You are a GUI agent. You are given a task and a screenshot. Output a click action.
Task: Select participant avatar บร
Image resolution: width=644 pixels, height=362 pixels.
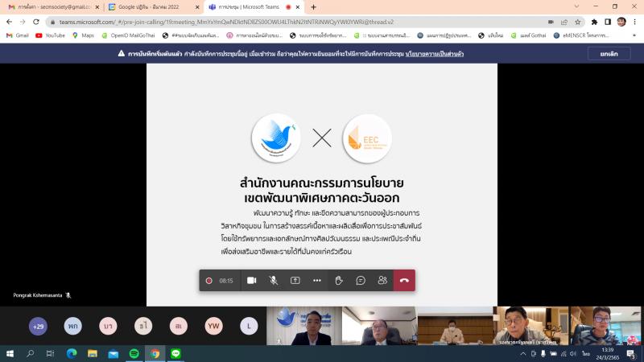pyautogui.click(x=108, y=327)
